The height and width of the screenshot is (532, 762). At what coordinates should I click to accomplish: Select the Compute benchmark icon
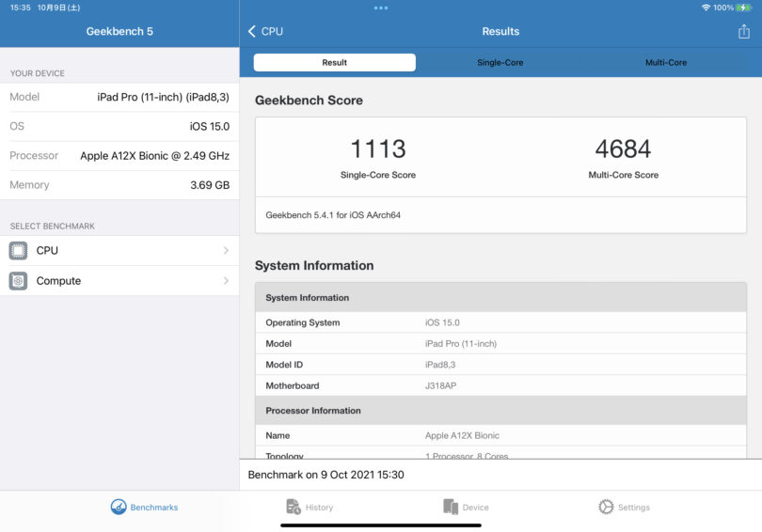pyautogui.click(x=18, y=280)
